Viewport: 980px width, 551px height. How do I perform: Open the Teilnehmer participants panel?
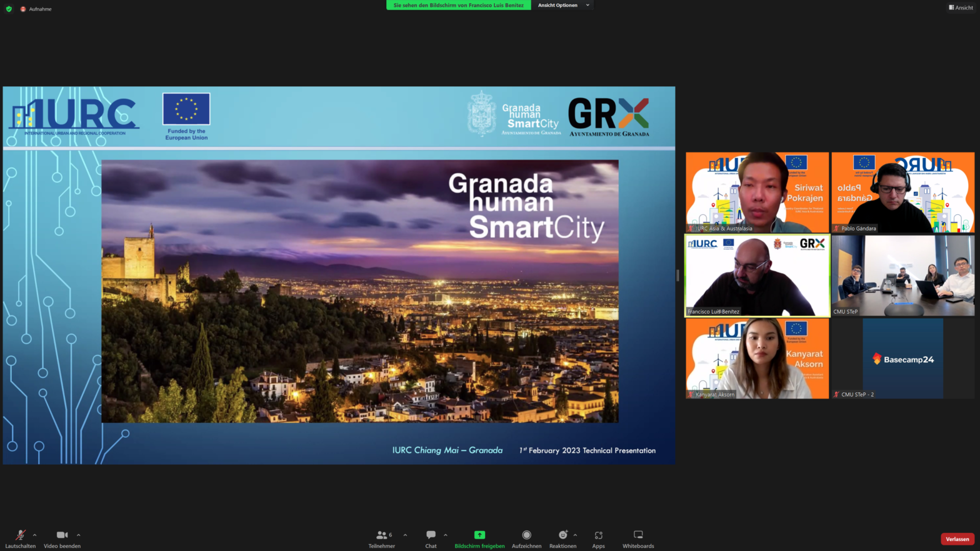[381, 535]
